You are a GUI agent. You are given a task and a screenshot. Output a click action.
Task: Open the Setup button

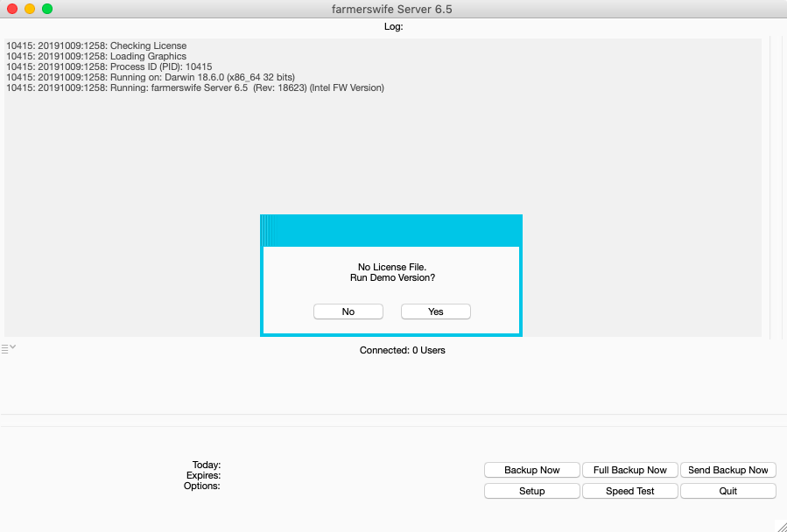click(x=532, y=491)
